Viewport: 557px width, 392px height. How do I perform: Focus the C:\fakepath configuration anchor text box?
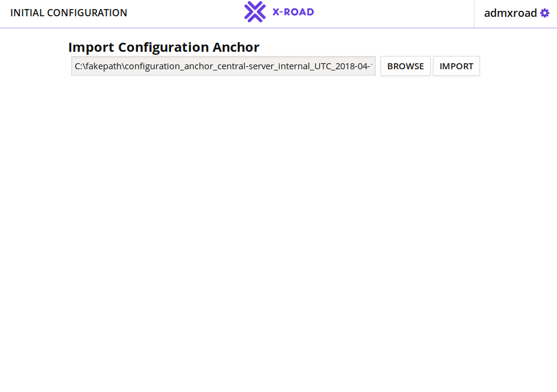point(223,66)
